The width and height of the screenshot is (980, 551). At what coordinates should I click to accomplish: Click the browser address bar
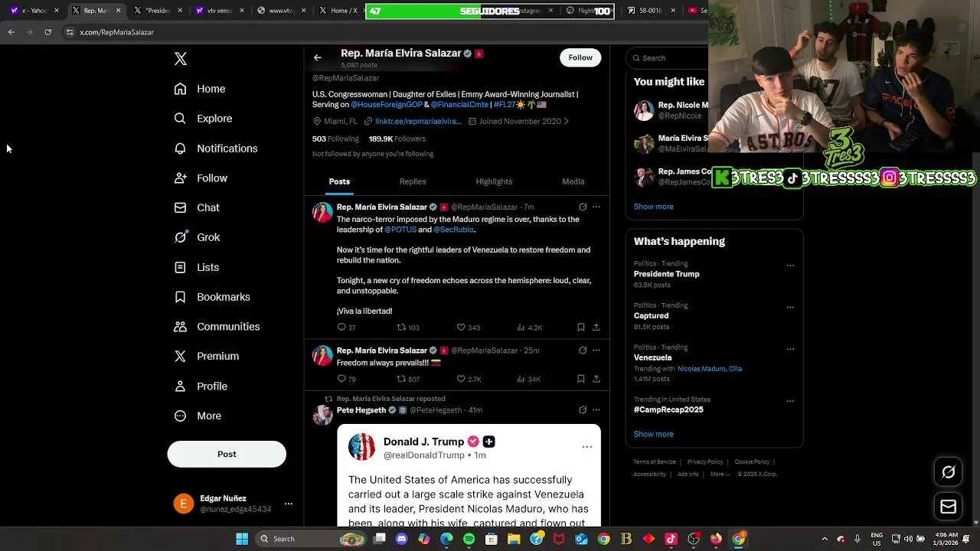(x=383, y=32)
